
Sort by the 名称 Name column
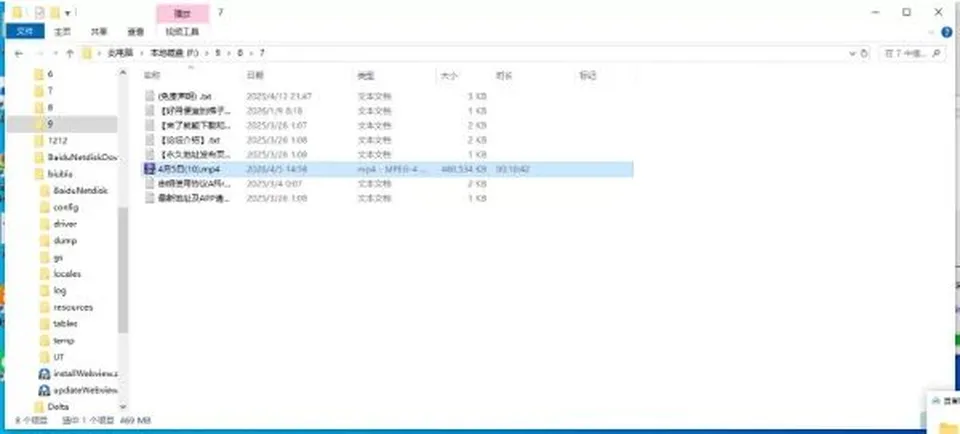(x=151, y=76)
